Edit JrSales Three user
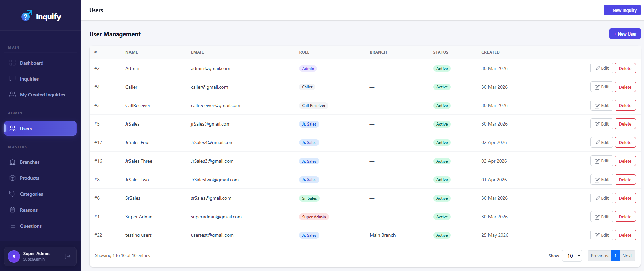 coord(601,161)
